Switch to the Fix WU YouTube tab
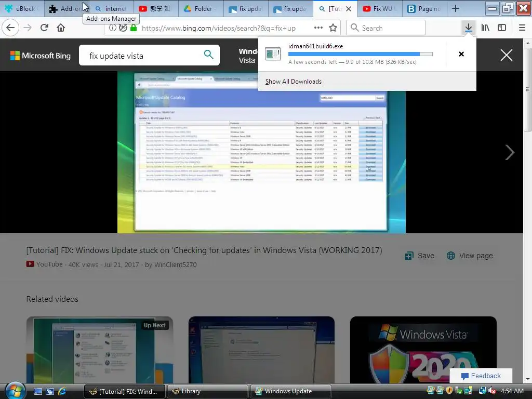This screenshot has height=399, width=532. 380,8
